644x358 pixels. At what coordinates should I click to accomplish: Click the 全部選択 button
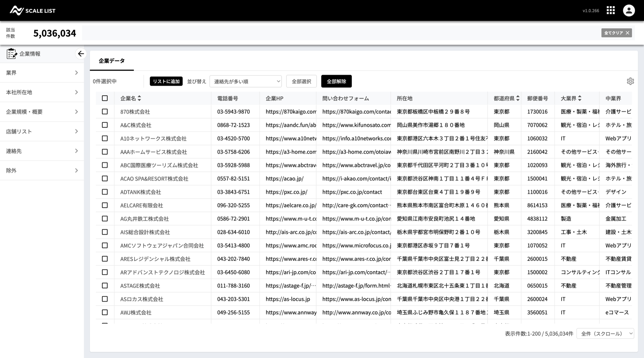(x=301, y=81)
